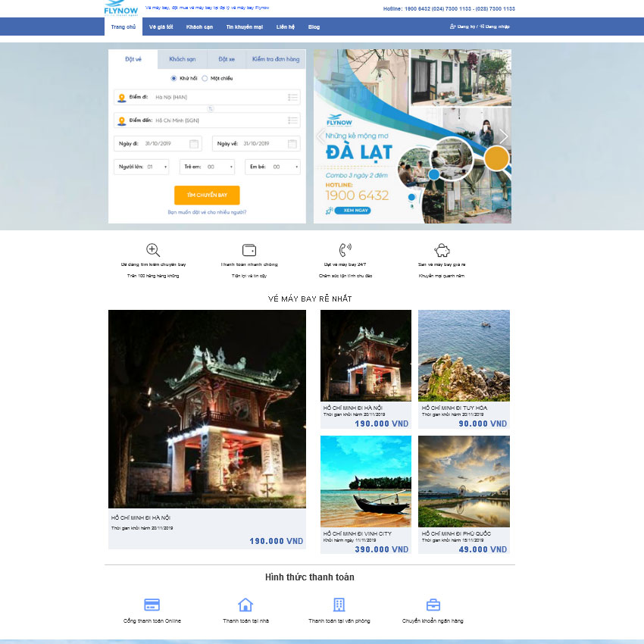The image size is (644, 644).
Task: Open calendar icon for Ngày đi
Action: [194, 144]
